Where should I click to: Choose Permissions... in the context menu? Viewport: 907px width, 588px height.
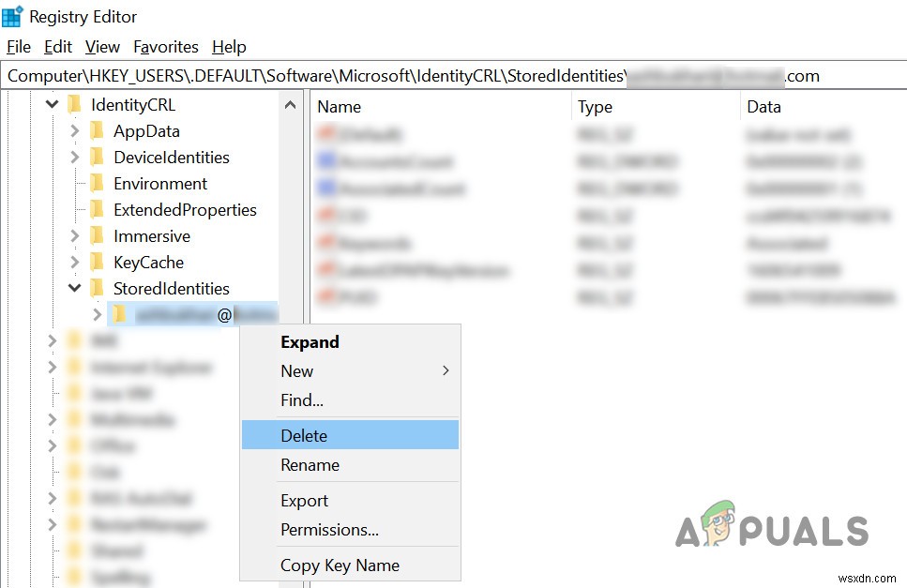click(x=350, y=529)
